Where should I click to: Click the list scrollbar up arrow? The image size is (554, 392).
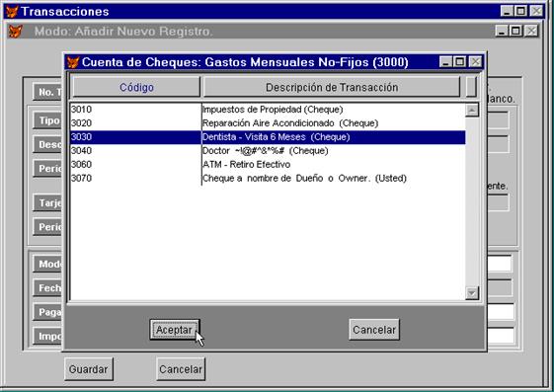tap(472, 111)
